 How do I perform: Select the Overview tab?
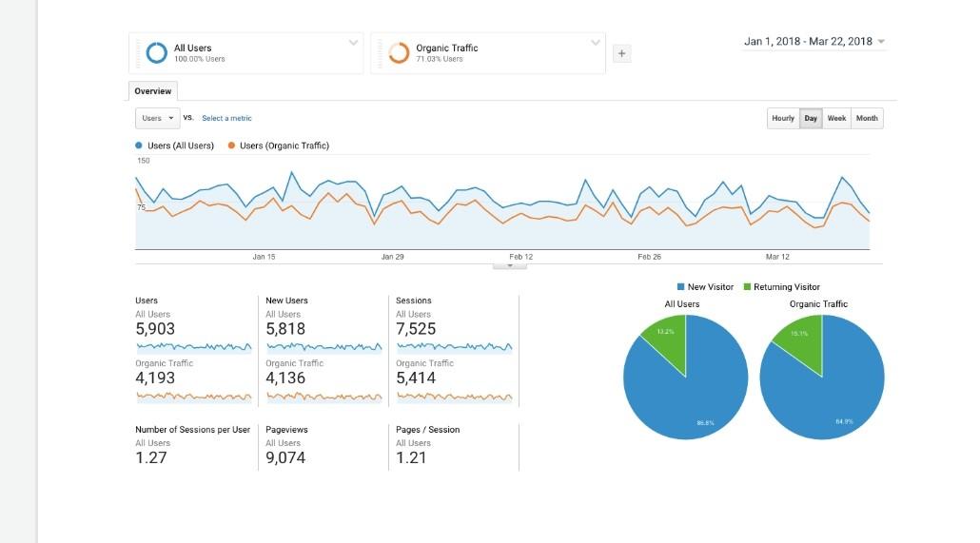click(153, 91)
